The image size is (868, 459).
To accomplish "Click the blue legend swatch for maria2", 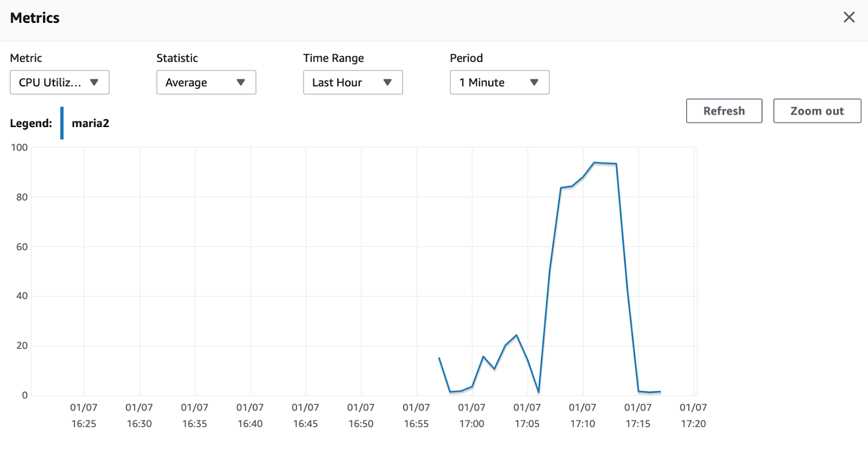I will [x=62, y=123].
